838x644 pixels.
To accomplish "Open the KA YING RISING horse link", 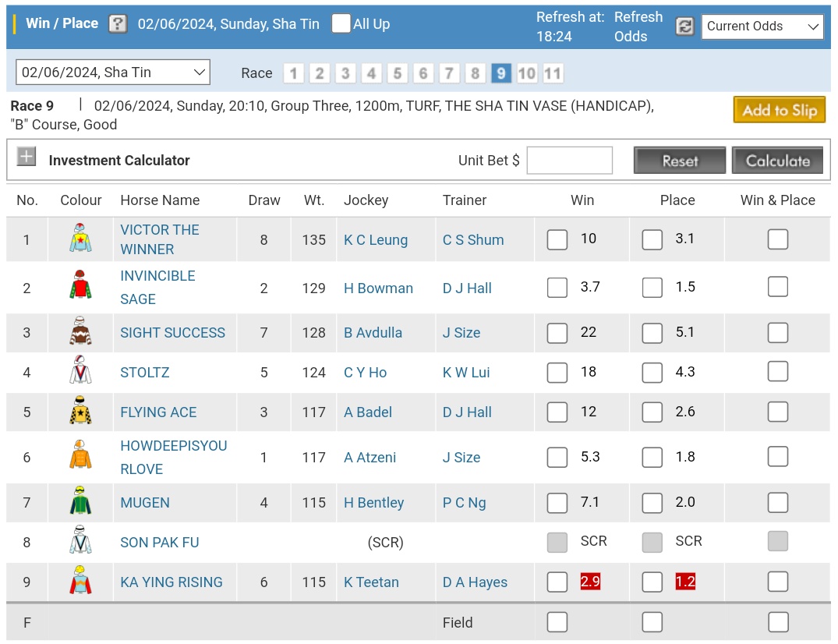I will click(x=171, y=582).
